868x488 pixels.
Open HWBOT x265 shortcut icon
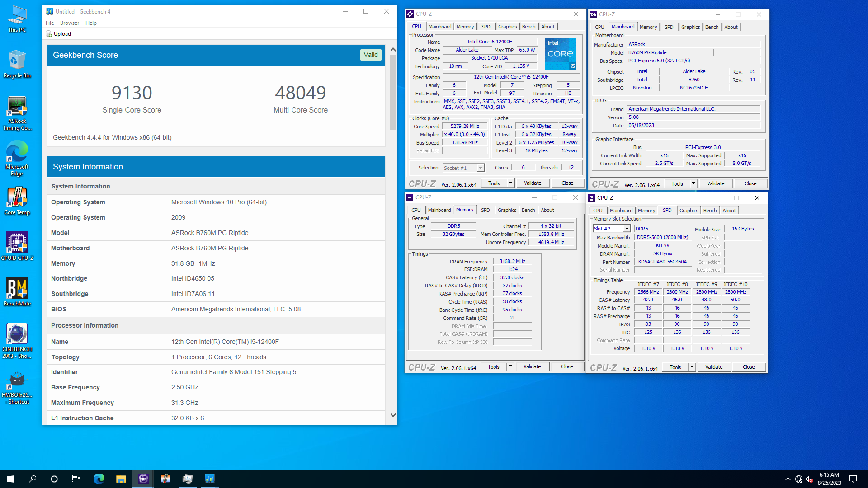[x=17, y=388]
